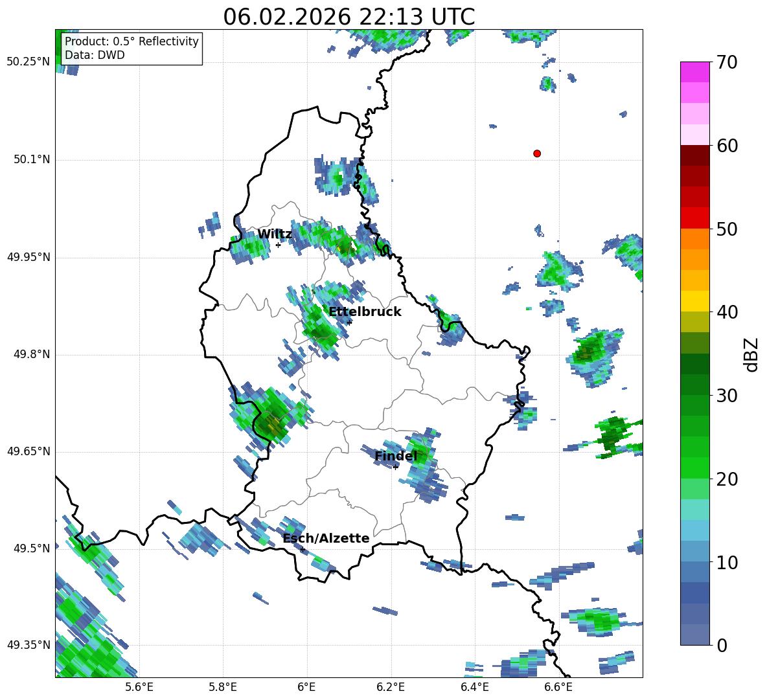Click the dBZ colorbar axis label
Screen dimensions: 767x700
(x=752, y=355)
